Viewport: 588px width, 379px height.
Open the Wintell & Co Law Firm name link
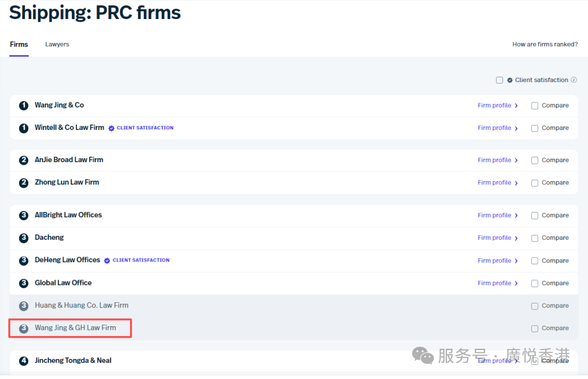[69, 128]
